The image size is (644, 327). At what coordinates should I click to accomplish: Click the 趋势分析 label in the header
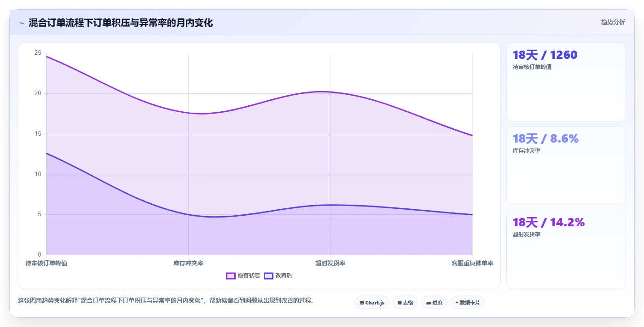click(613, 23)
